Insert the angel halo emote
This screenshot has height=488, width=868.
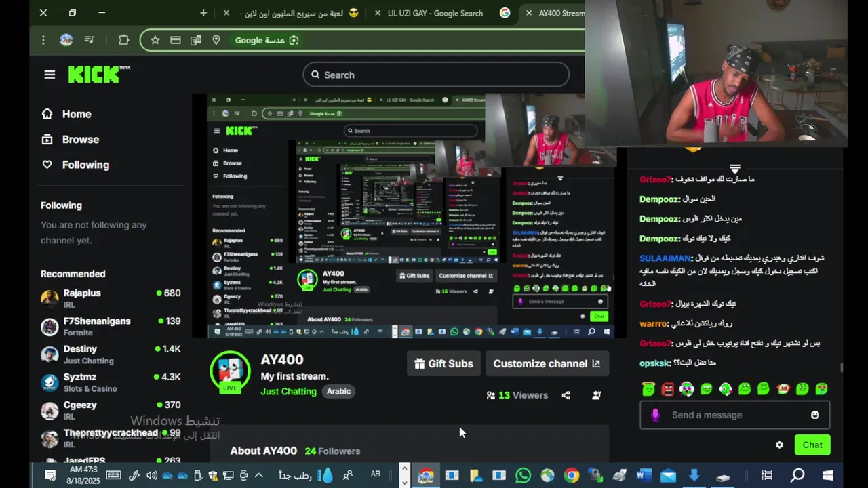coord(648,389)
